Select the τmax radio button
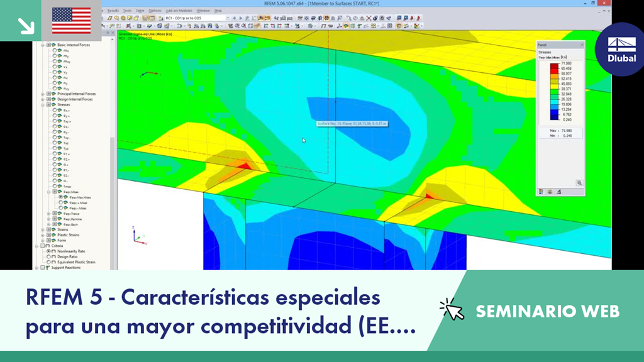Viewport: 644px width, 362px height. coord(55,186)
